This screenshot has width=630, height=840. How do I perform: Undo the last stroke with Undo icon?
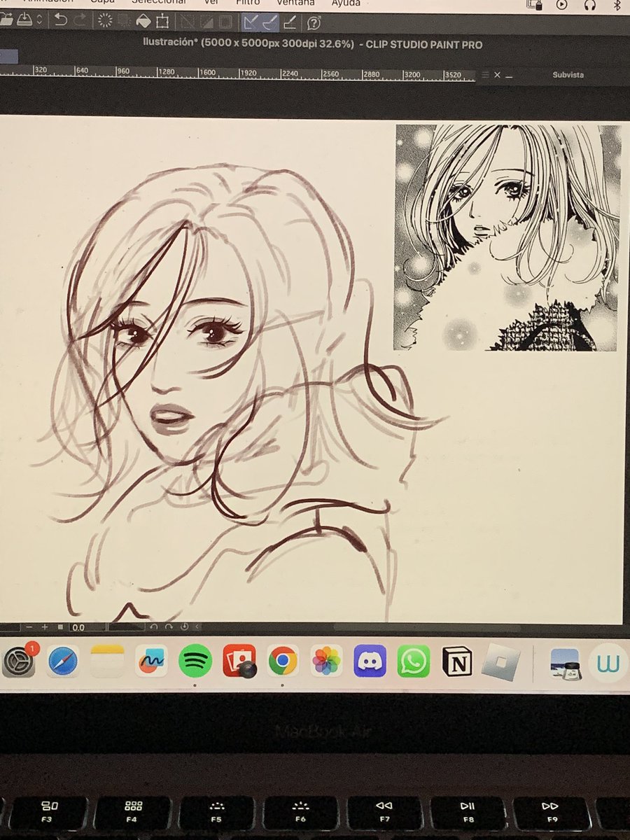pyautogui.click(x=62, y=21)
